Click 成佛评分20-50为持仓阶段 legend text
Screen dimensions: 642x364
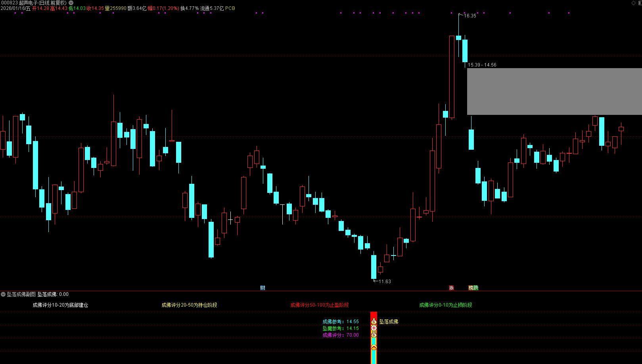tap(189, 305)
